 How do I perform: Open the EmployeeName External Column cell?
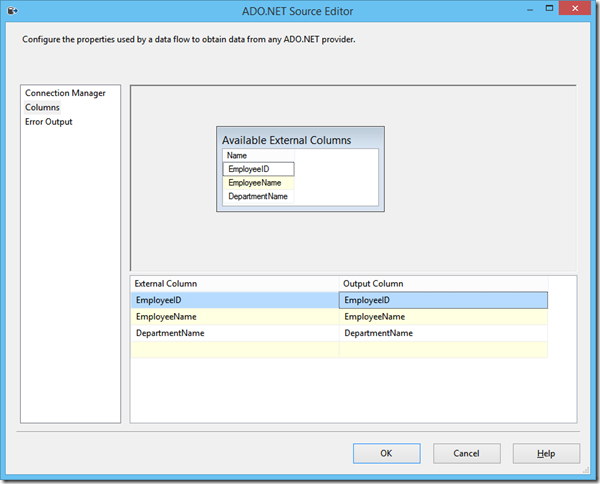coord(235,317)
